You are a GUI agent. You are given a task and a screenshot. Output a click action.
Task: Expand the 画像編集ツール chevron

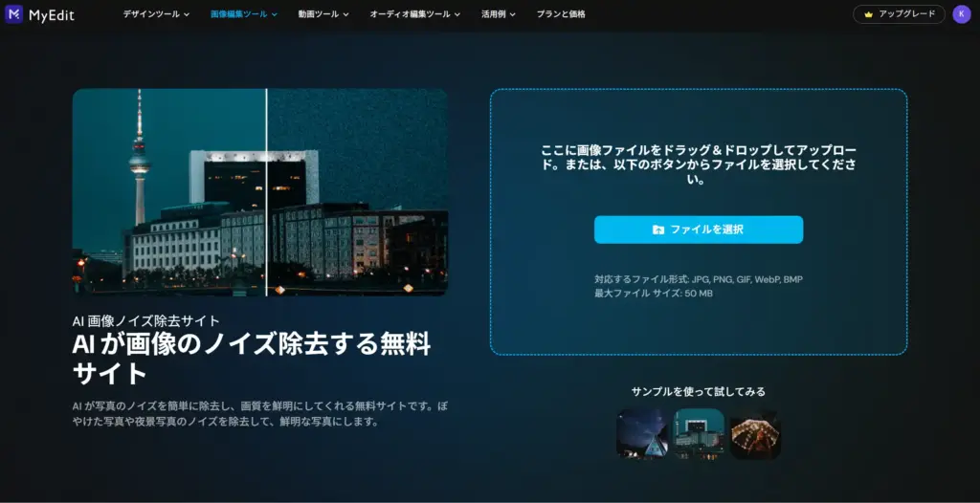coord(274,14)
